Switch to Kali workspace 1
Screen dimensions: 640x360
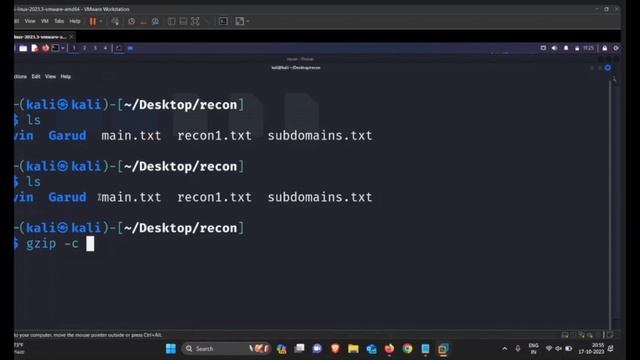[x=74, y=48]
